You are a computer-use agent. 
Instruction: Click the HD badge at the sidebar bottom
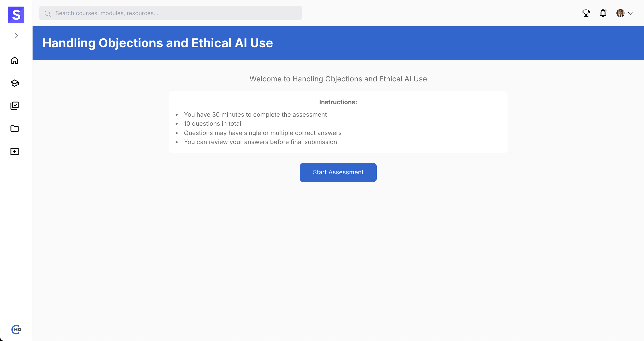[16, 329]
